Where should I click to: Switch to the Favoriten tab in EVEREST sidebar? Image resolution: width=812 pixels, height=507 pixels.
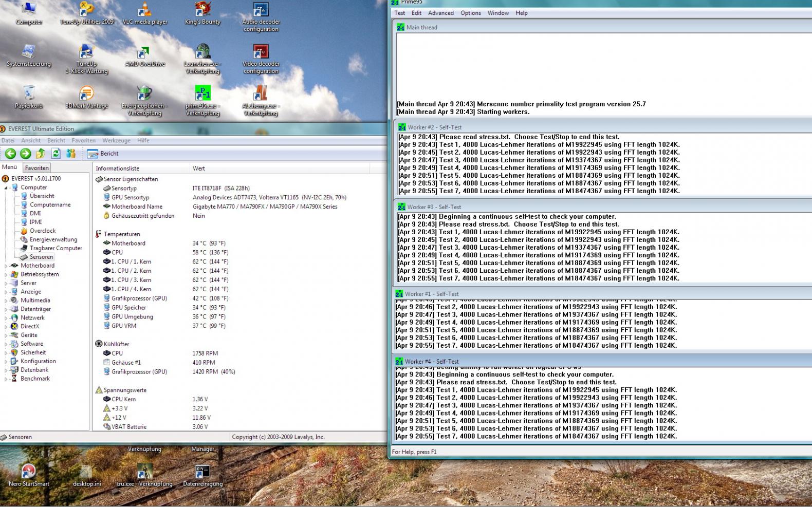(37, 168)
